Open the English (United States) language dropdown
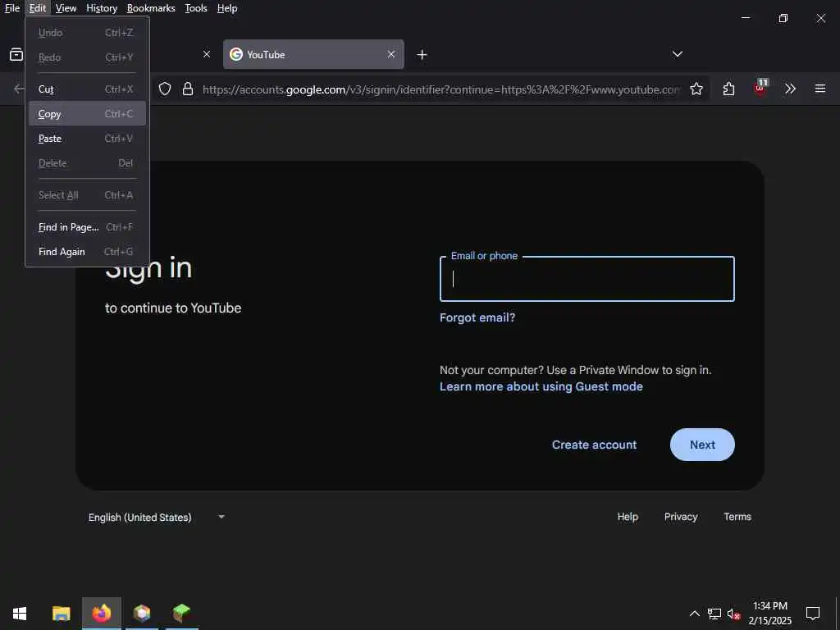 pos(157,517)
